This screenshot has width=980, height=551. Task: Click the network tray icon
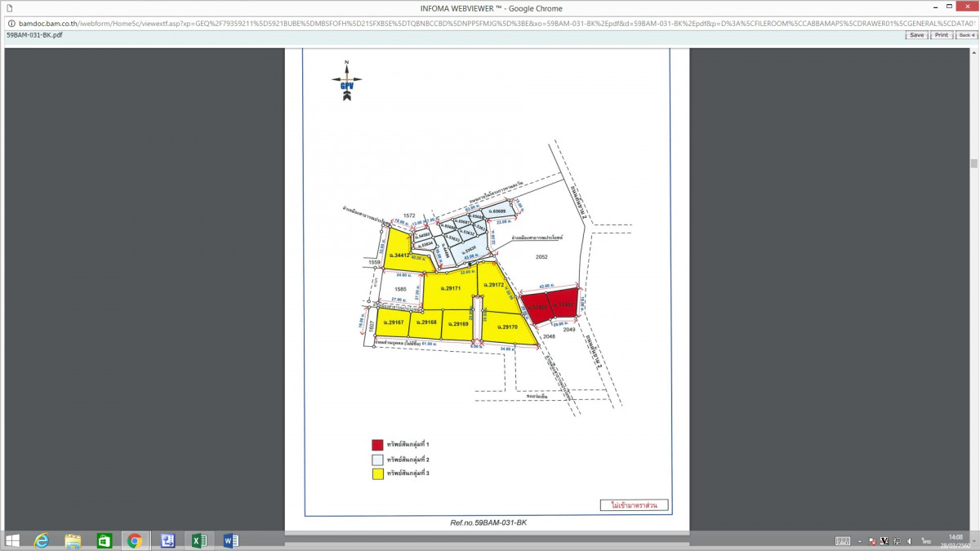pyautogui.click(x=897, y=541)
